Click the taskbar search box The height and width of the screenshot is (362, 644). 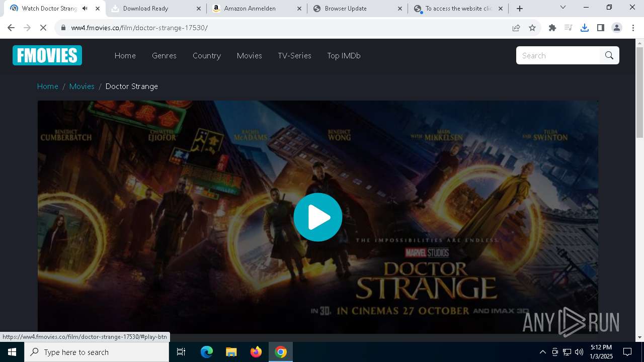coord(97,352)
